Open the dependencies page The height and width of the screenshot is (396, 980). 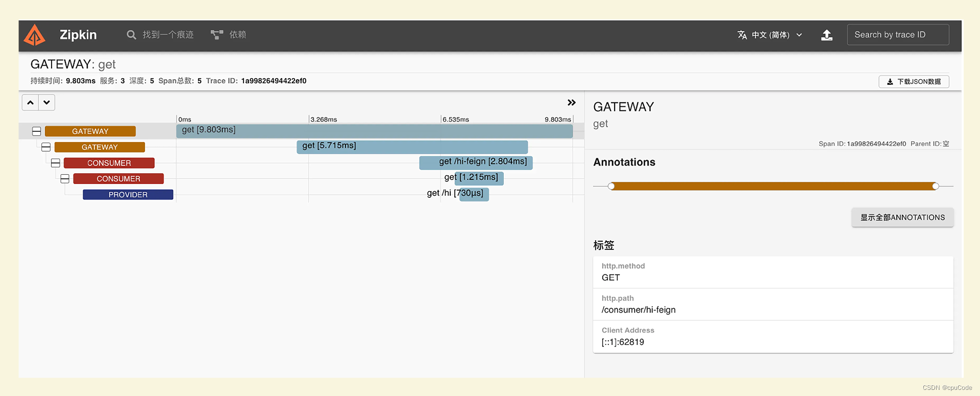tap(229, 35)
